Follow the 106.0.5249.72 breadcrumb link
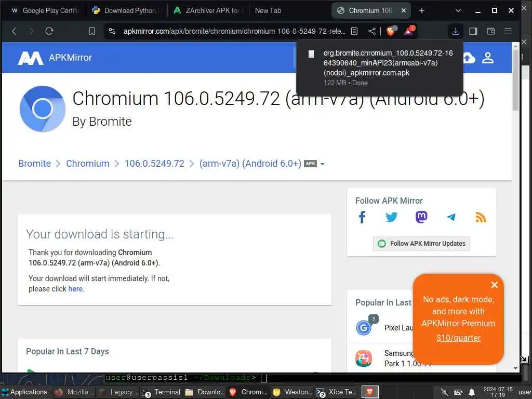Viewport: 532px width, 399px height. (154, 164)
